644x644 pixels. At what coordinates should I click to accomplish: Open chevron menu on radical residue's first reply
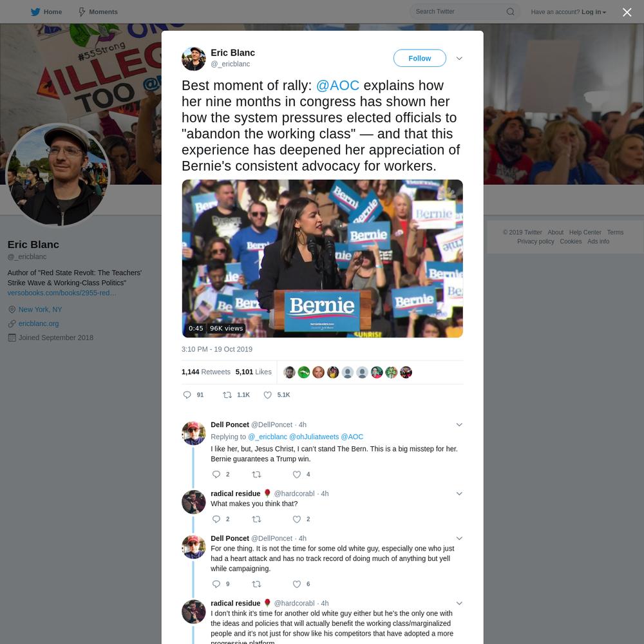[459, 494]
